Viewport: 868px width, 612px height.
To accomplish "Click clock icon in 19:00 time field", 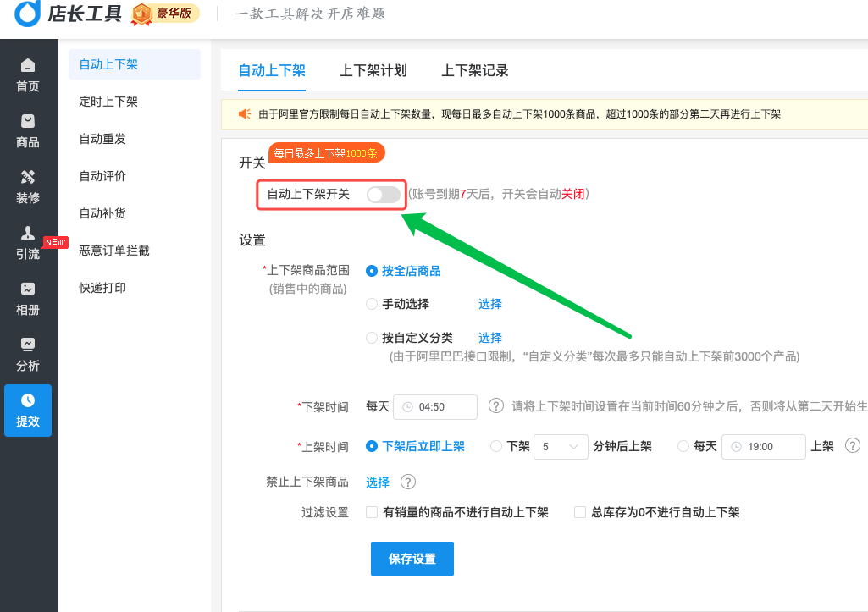I will click(x=736, y=447).
